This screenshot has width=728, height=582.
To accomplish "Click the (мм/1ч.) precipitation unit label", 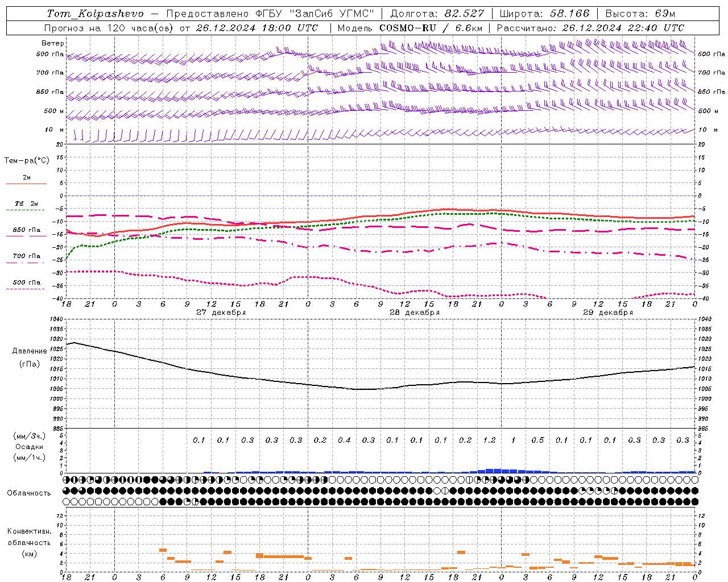I will coord(30,458).
